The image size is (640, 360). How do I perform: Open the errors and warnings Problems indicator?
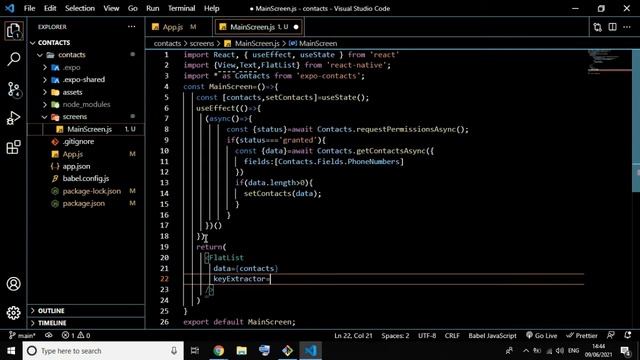[76, 336]
